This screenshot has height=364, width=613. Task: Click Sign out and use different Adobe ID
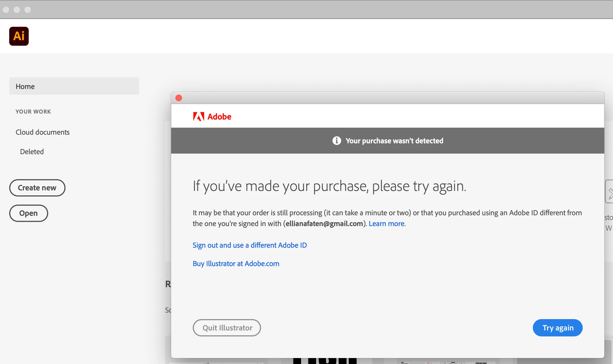click(x=249, y=245)
